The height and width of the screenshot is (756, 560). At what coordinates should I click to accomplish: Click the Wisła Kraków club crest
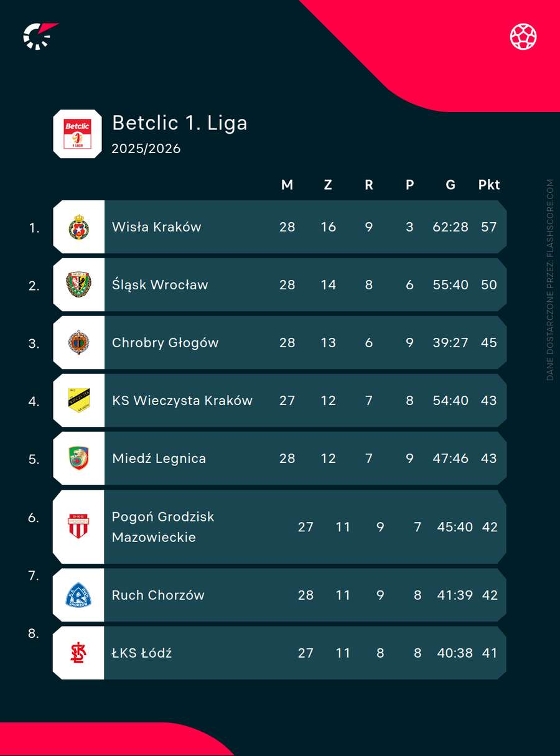(78, 226)
